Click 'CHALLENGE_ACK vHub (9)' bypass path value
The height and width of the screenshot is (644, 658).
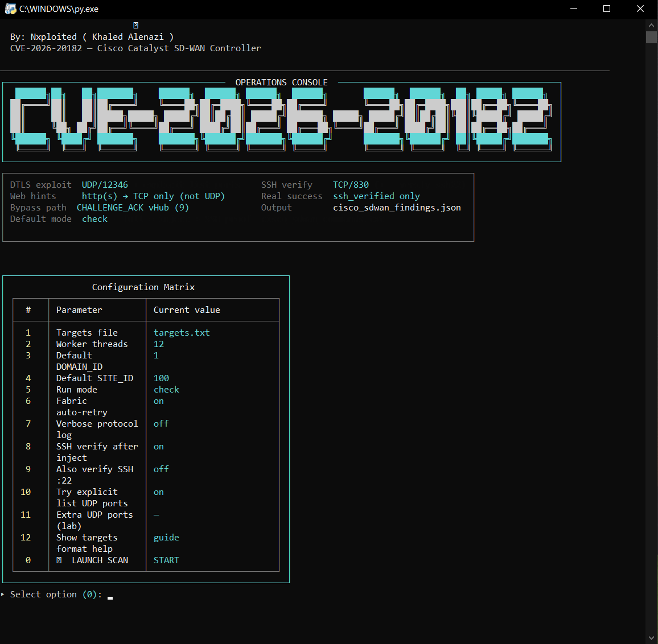[133, 207]
